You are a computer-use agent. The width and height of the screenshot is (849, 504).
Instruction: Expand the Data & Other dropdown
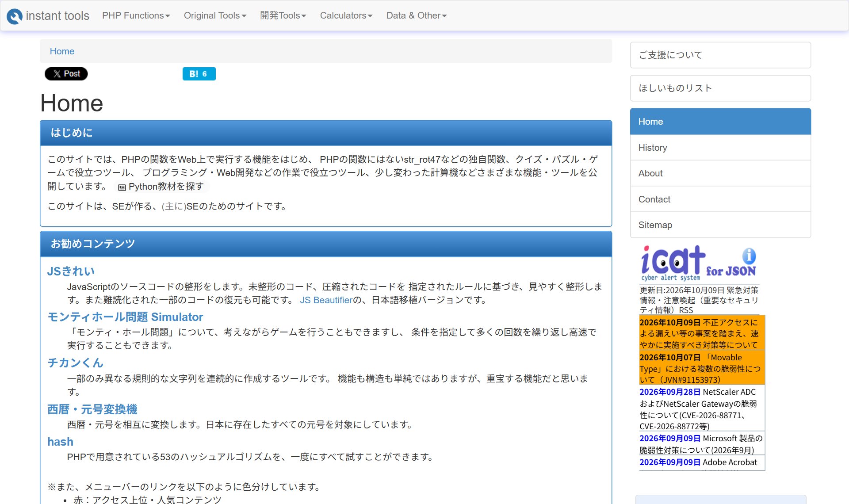click(417, 15)
